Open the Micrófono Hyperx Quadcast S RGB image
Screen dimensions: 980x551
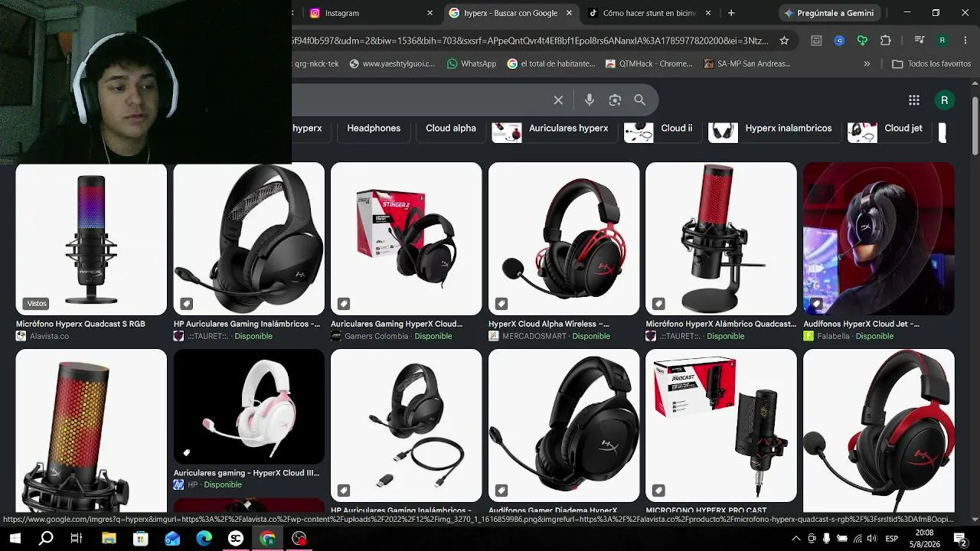91,239
